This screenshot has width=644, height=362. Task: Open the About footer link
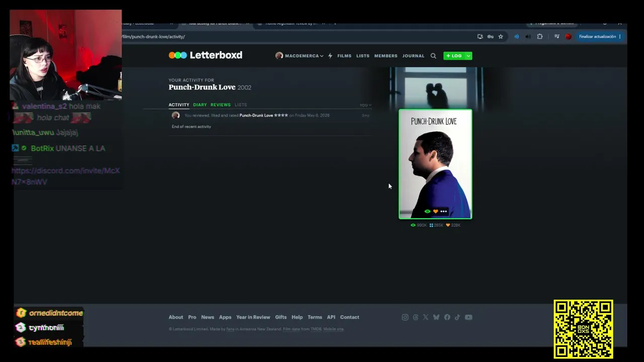click(x=176, y=317)
